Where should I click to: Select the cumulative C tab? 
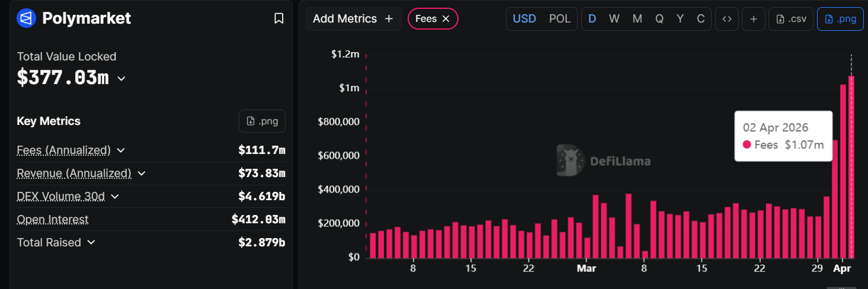click(x=700, y=19)
